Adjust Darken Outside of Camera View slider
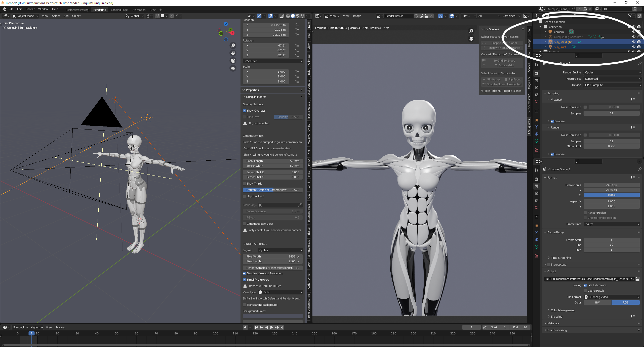Image resolution: width=644 pixels, height=347 pixels. [273, 190]
